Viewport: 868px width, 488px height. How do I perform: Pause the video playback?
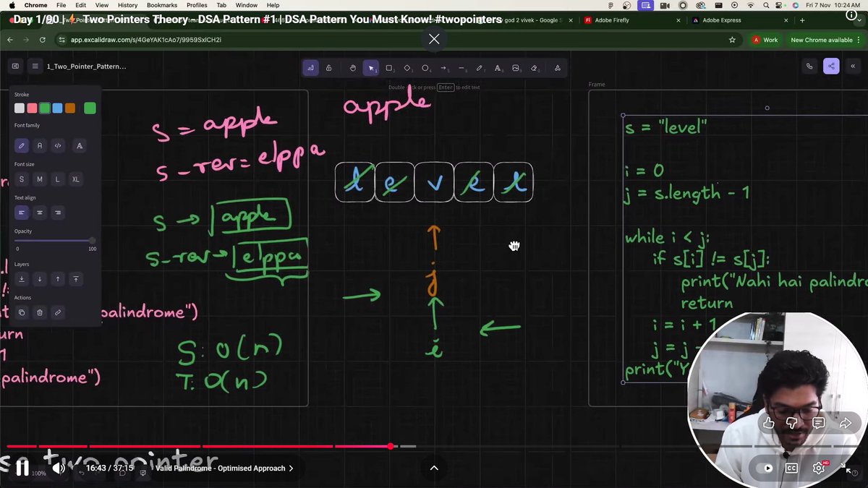coord(22,468)
